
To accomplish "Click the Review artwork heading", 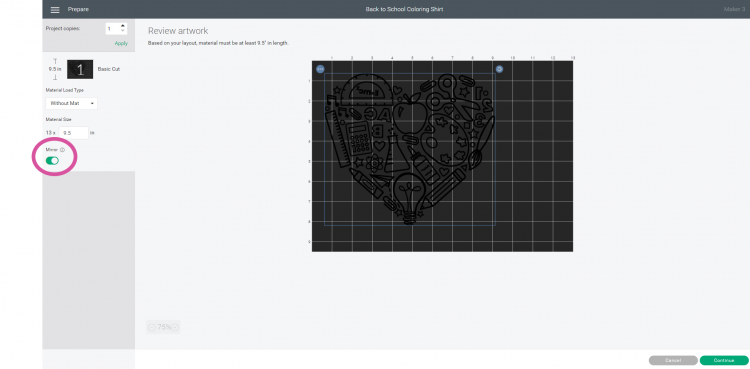I will [178, 31].
